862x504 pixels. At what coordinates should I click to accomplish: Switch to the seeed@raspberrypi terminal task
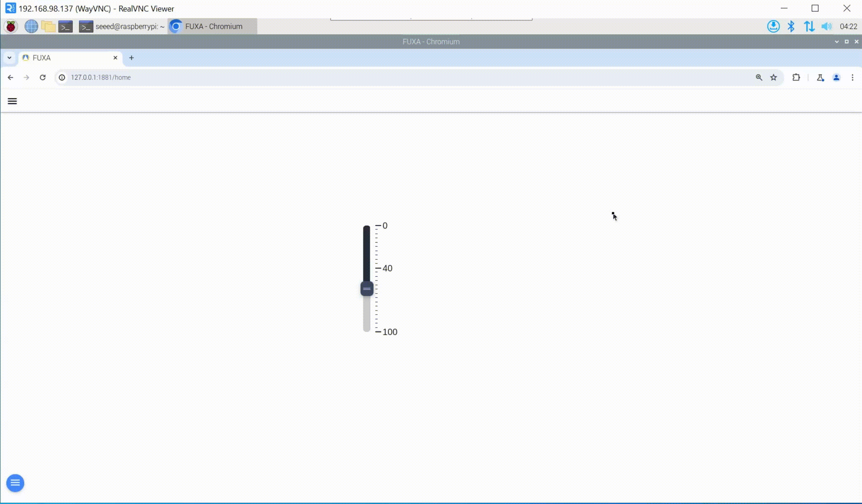pos(122,27)
